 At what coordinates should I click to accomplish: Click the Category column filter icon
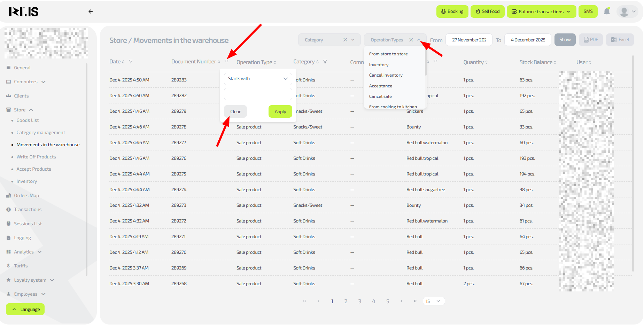point(325,62)
